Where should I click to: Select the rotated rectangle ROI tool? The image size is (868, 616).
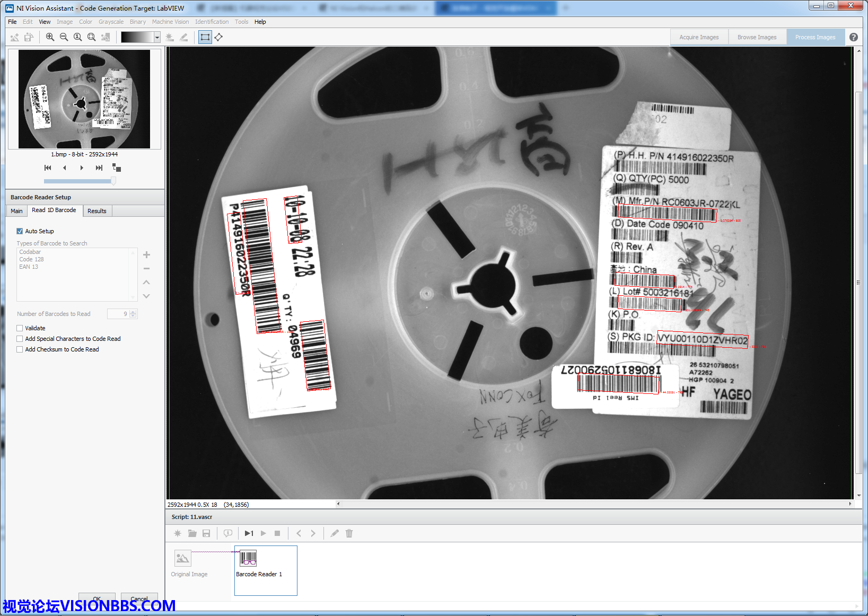tap(218, 37)
